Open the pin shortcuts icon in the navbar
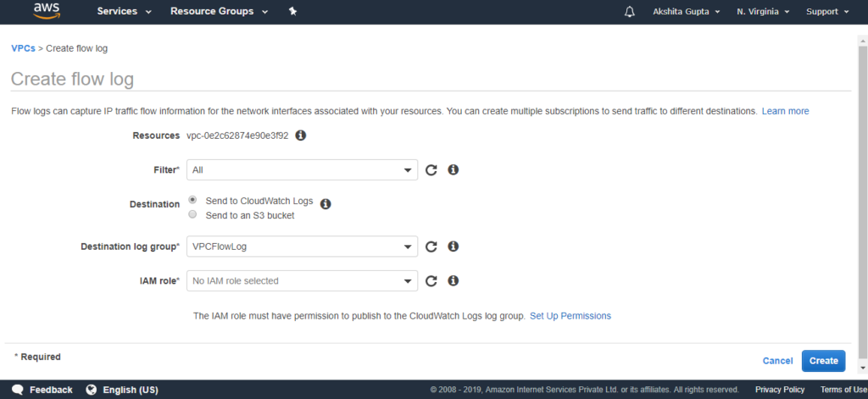Viewport: 868px width, 399px height. tap(292, 11)
